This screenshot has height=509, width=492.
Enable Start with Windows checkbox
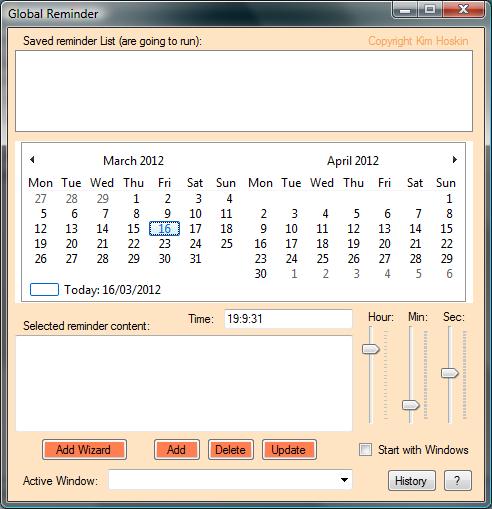pos(365,450)
